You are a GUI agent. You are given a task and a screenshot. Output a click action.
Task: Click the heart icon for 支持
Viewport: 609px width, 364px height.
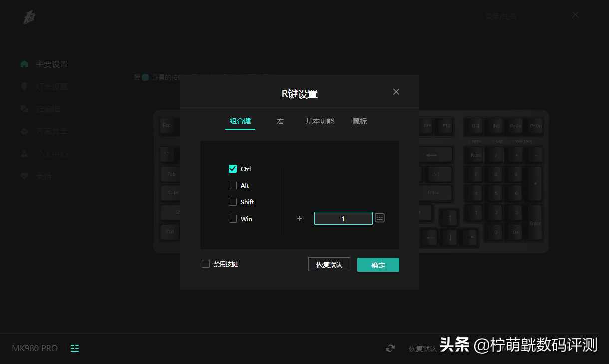click(24, 176)
